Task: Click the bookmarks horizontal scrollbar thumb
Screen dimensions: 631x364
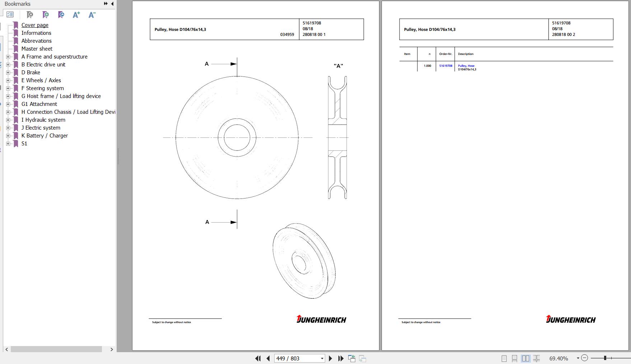Action: pos(56,349)
